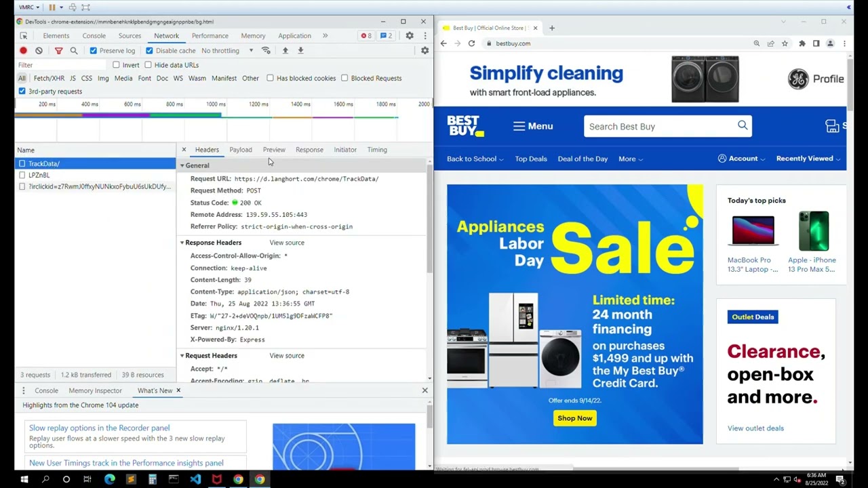Viewport: 868px width, 488px height.
Task: Open Windows Start menu
Action: tap(24, 479)
